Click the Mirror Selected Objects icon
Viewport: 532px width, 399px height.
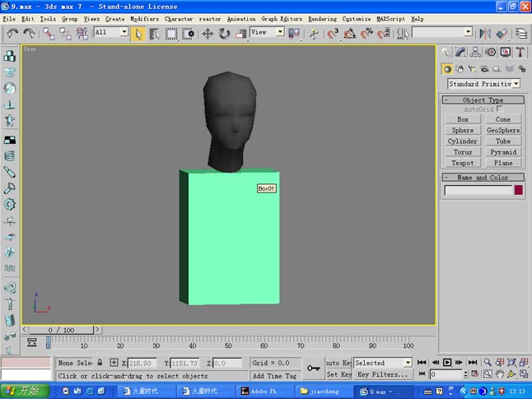coord(485,34)
